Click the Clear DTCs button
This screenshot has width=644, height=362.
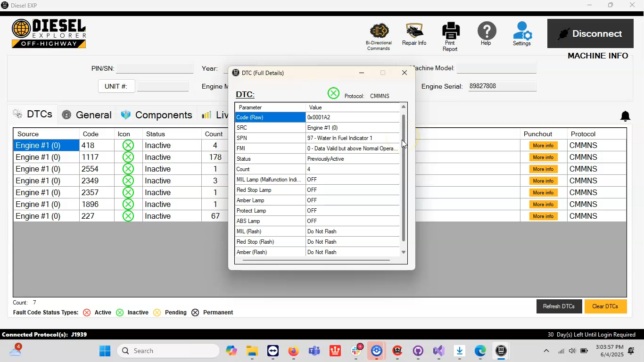tap(605, 306)
